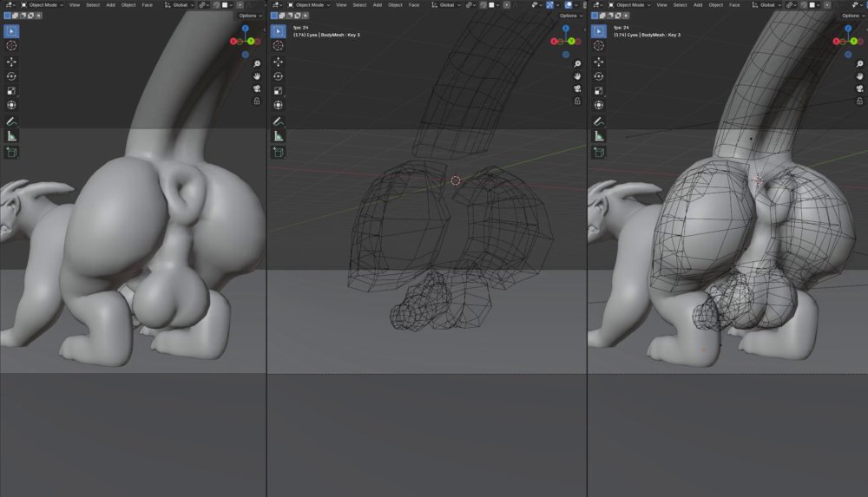Click red X axis on left viewport gizmo
Screen dimensions: 868x497
coord(233,42)
